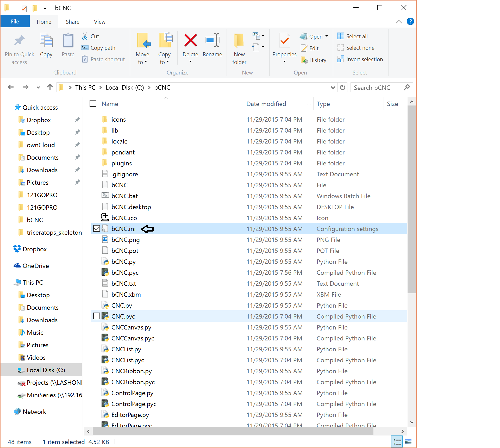The width and height of the screenshot is (500, 448).
Task: Click the blue Help question mark icon
Action: [x=410, y=21]
